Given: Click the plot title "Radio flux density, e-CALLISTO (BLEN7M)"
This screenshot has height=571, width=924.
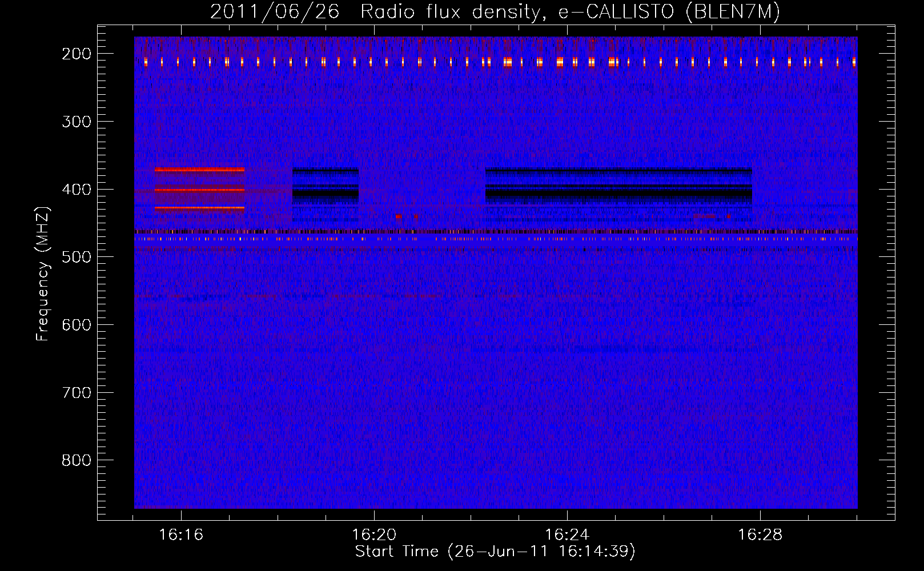Looking at the screenshot, I should pos(570,12).
